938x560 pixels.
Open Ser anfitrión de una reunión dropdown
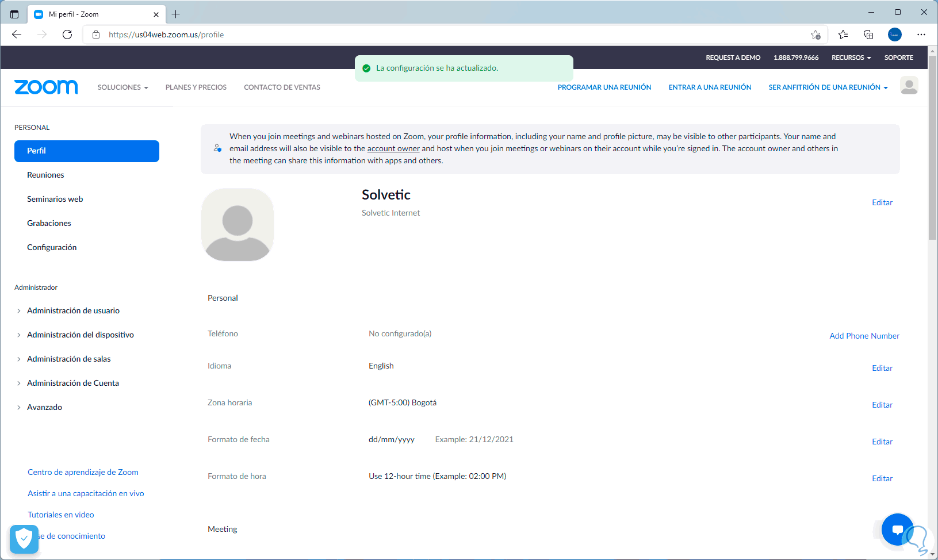point(828,87)
